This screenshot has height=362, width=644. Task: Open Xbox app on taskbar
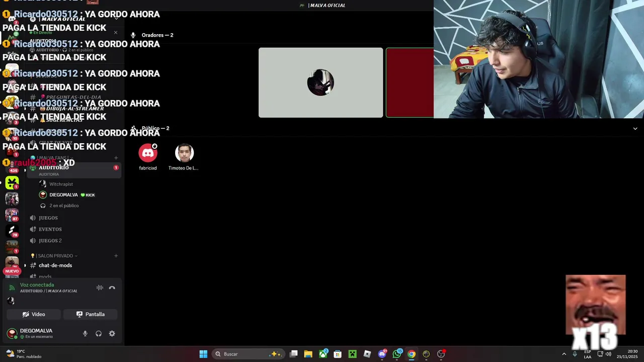[323, 354]
